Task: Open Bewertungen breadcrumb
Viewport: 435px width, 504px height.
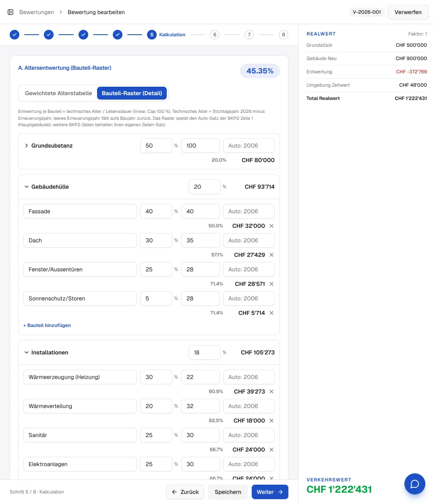Action: (x=37, y=12)
